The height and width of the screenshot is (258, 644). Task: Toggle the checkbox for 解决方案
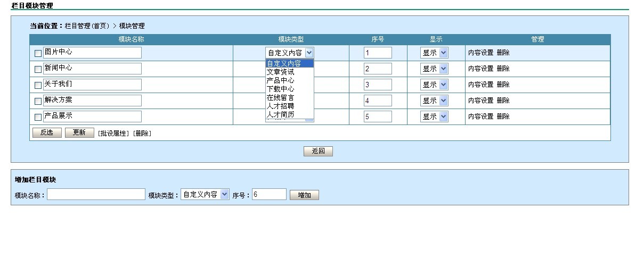click(x=38, y=101)
